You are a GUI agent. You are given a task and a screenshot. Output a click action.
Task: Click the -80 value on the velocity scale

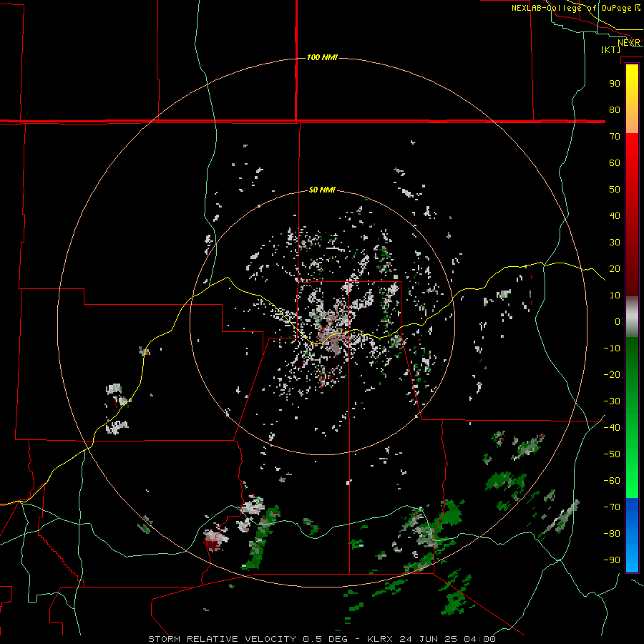coord(612,534)
